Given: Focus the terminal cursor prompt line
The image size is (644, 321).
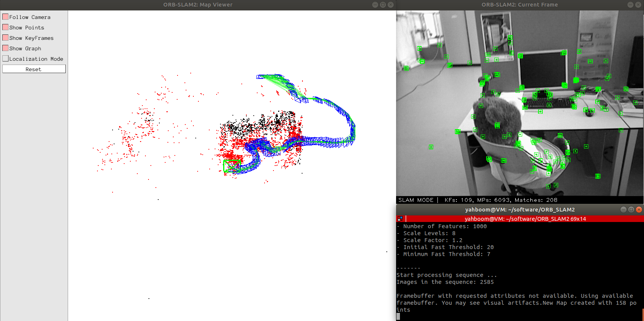Looking at the screenshot, I should click(x=399, y=316).
